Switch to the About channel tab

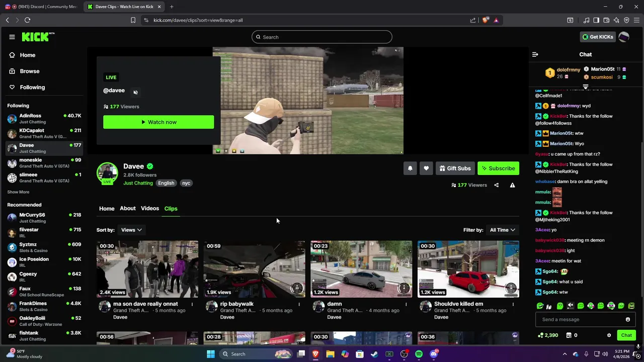point(128,209)
